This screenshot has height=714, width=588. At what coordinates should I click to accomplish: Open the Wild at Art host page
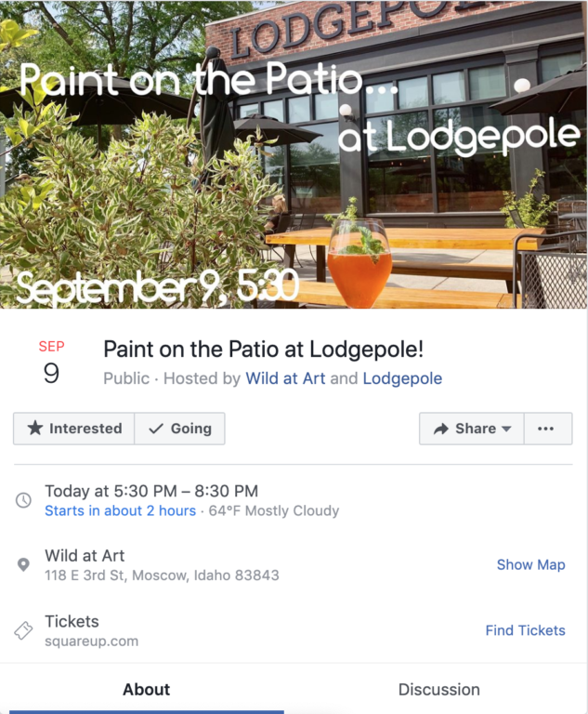point(285,378)
